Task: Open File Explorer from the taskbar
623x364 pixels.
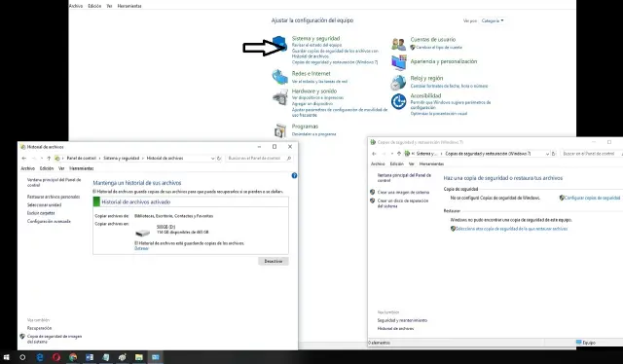Action: tap(138, 357)
